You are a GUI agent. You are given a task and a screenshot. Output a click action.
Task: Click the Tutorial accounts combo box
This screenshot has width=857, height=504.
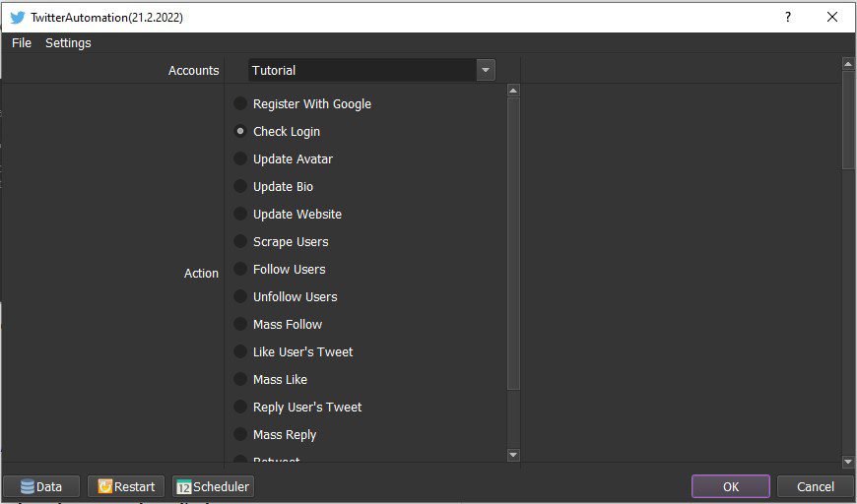(x=371, y=70)
